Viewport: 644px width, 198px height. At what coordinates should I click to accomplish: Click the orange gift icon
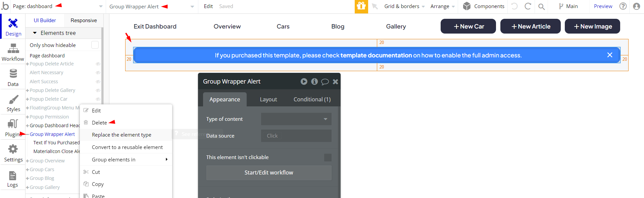pos(361,6)
